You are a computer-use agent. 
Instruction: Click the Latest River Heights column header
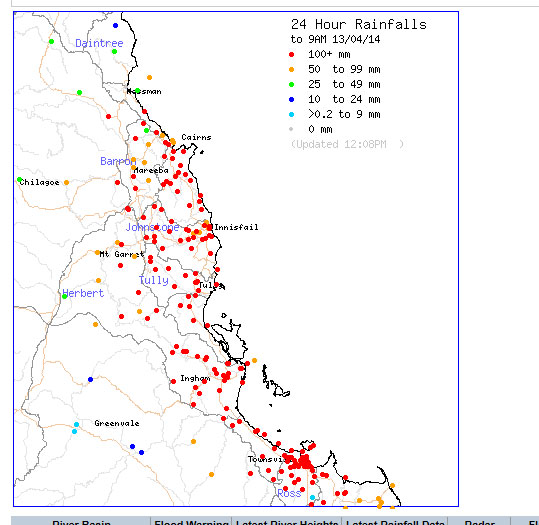[x=287, y=522]
